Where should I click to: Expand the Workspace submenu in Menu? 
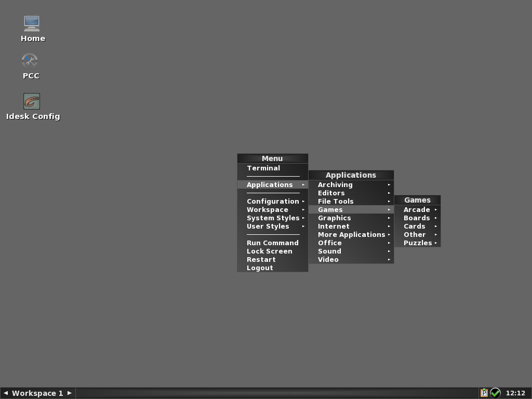point(273,210)
